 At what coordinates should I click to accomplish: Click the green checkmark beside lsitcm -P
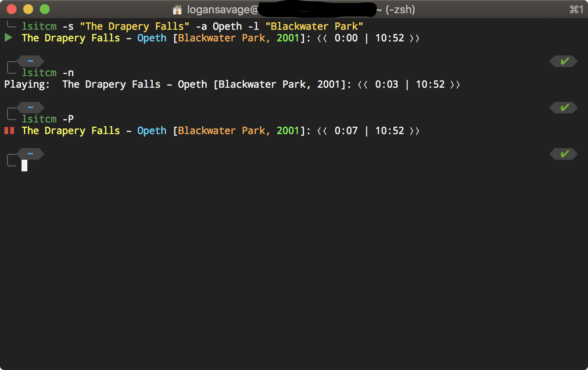564,108
